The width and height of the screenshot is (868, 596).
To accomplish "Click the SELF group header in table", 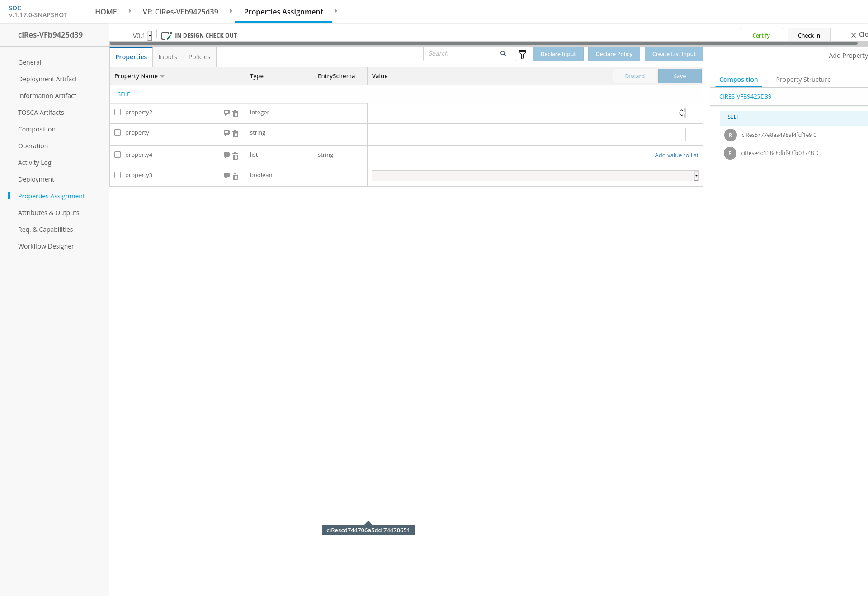I will [x=124, y=94].
